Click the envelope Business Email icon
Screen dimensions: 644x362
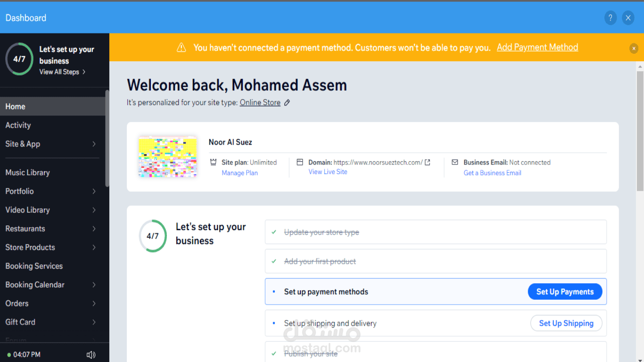pos(454,162)
